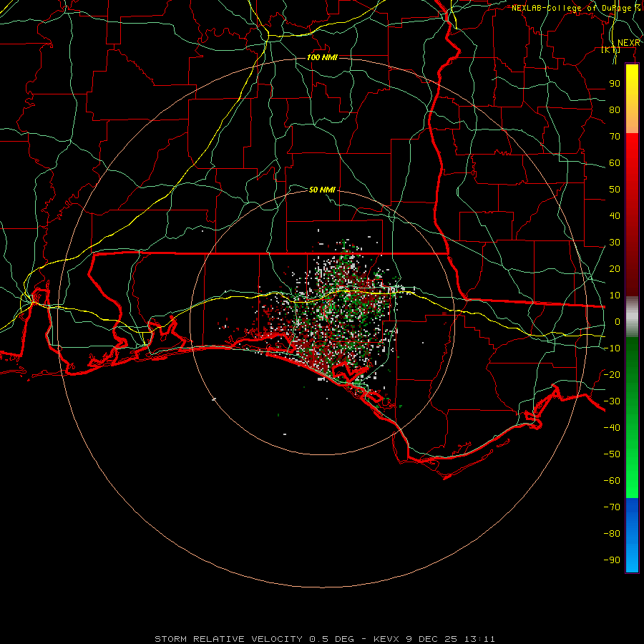
Task: Click the "-50" value on the velocity scale
Action: [612, 454]
